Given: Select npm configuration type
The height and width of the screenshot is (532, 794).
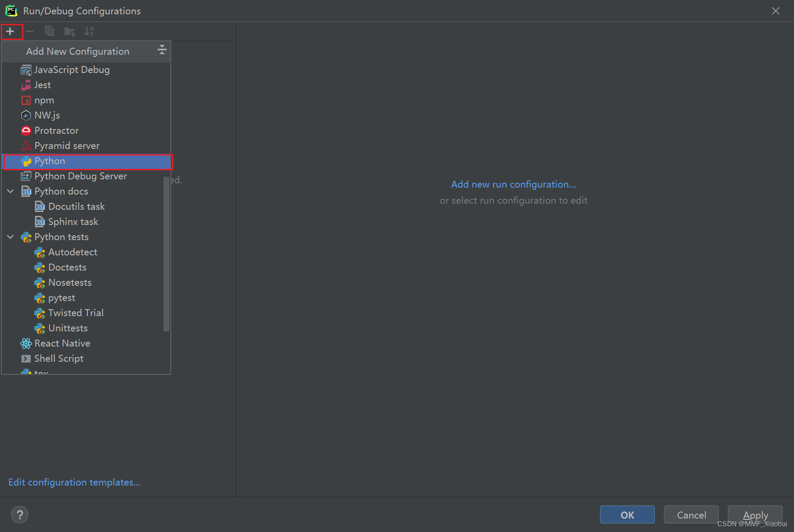Looking at the screenshot, I should [x=86, y=100].
